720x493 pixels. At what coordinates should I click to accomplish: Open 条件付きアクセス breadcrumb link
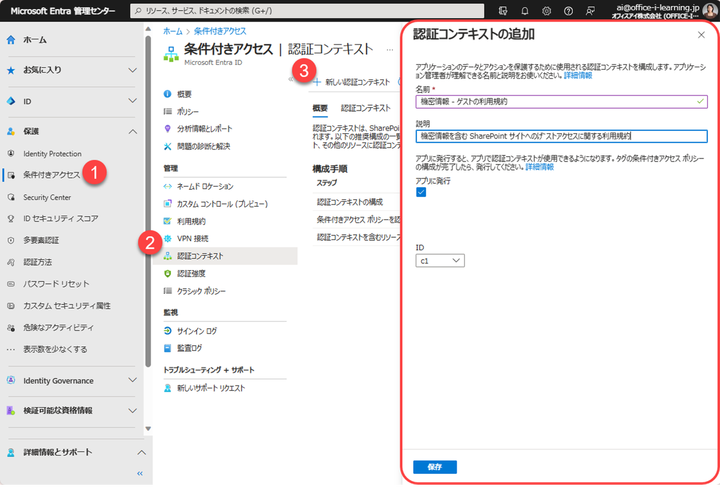220,31
